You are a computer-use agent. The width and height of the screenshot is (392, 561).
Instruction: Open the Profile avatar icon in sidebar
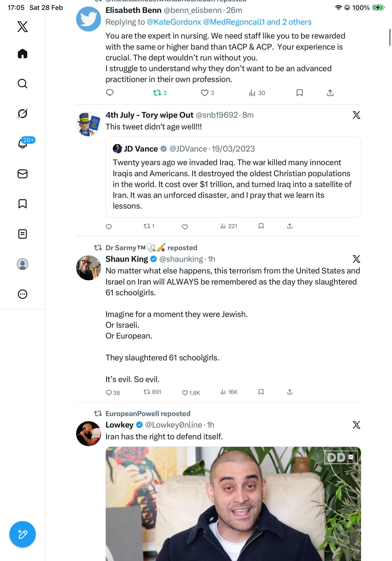click(x=23, y=264)
